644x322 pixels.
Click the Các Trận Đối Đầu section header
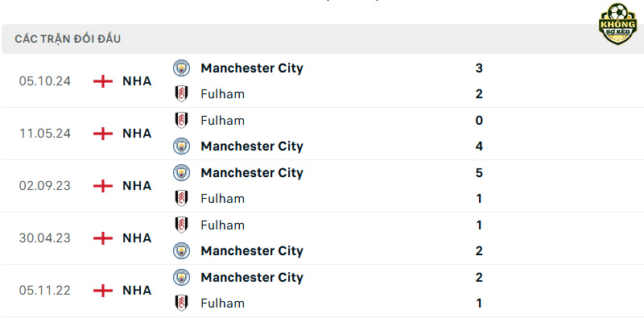68,39
